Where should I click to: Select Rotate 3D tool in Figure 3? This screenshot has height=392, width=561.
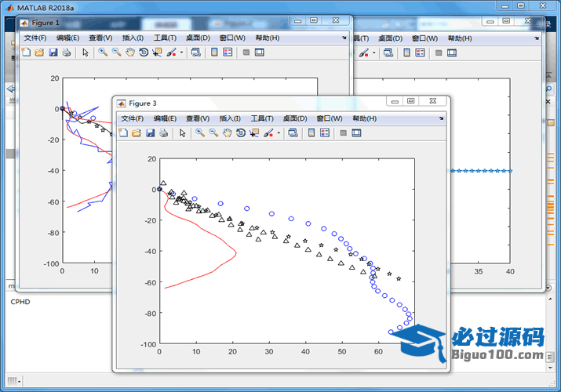click(241, 133)
